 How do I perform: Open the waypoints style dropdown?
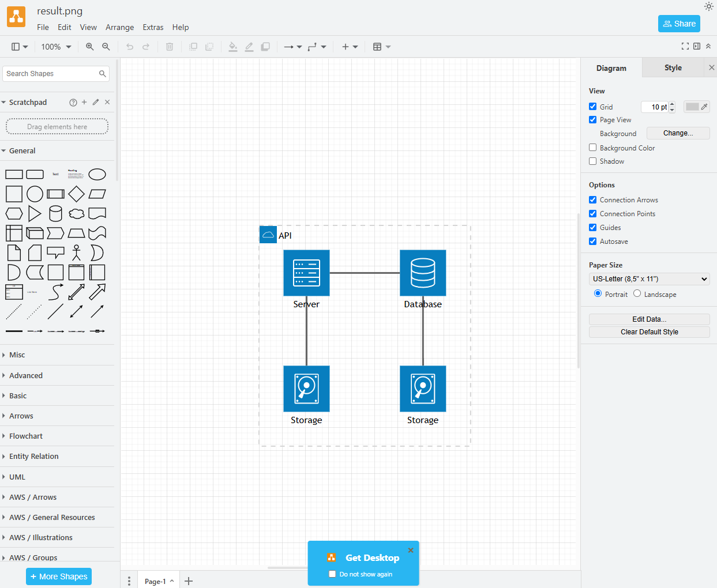coord(317,47)
